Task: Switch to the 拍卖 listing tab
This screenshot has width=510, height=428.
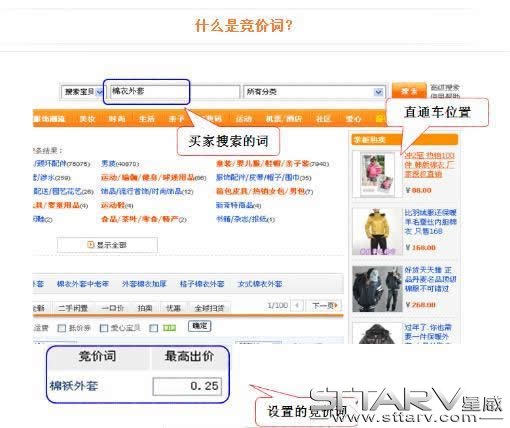Action: (145, 308)
